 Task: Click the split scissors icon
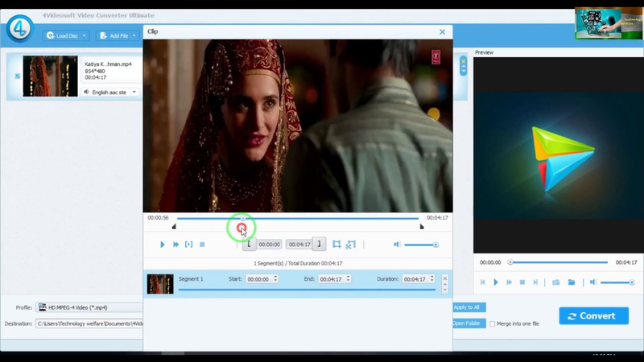click(351, 245)
